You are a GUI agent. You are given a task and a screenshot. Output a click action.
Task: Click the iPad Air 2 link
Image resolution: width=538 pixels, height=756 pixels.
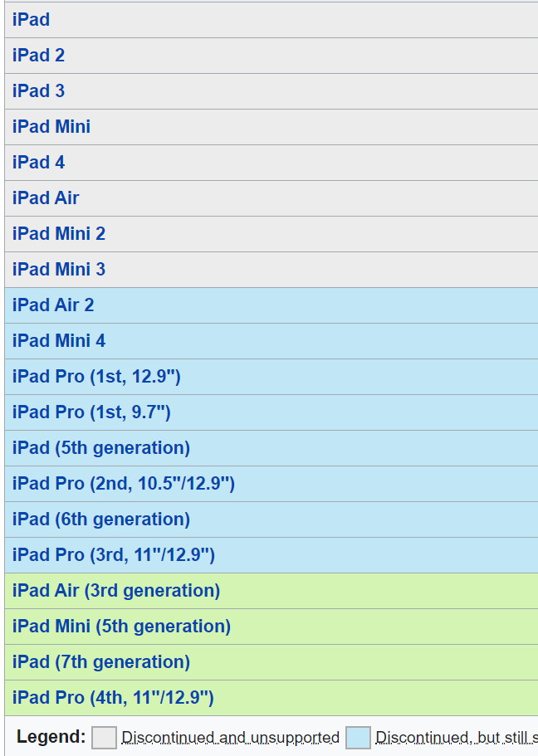53,305
